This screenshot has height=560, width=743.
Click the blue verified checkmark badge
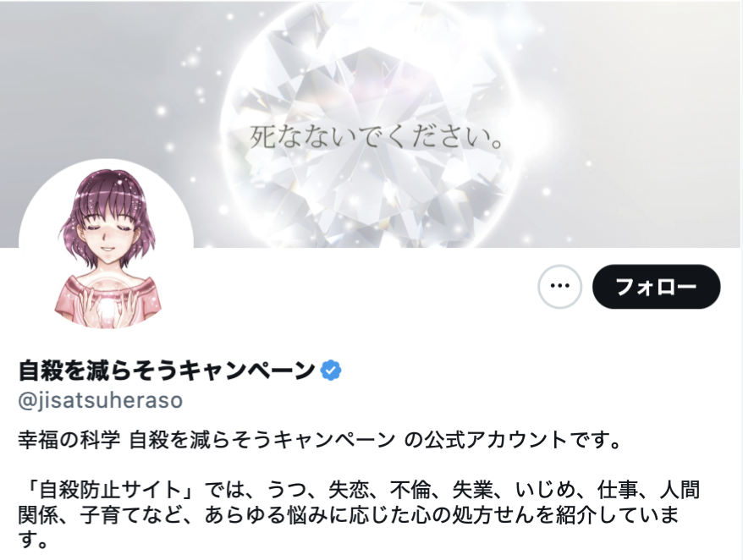331,371
